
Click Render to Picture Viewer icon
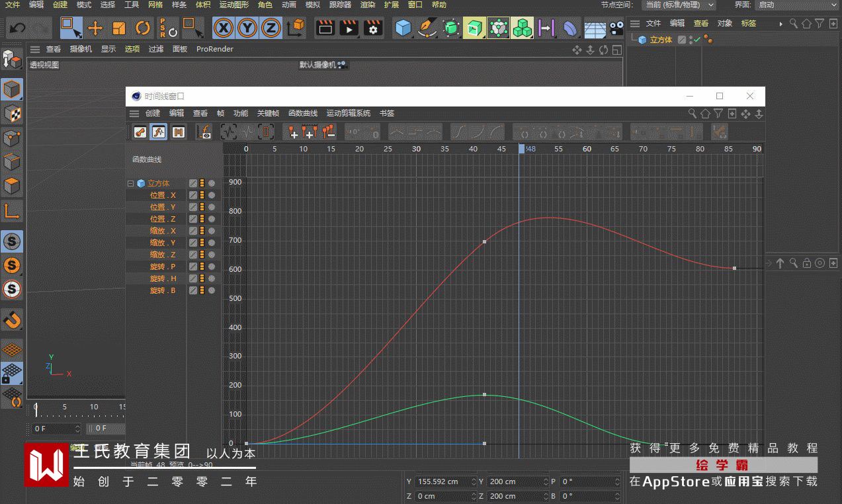pyautogui.click(x=349, y=28)
